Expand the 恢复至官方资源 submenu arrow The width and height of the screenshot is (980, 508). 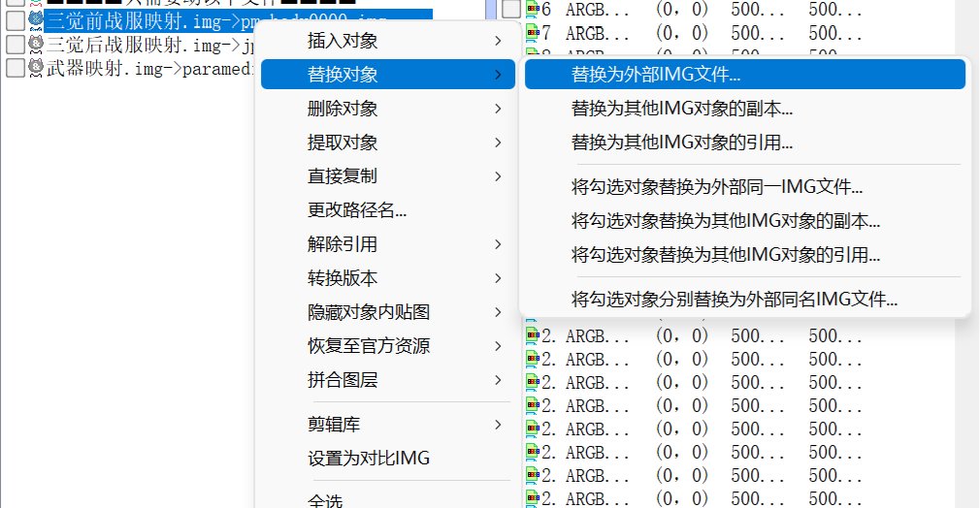(x=498, y=346)
